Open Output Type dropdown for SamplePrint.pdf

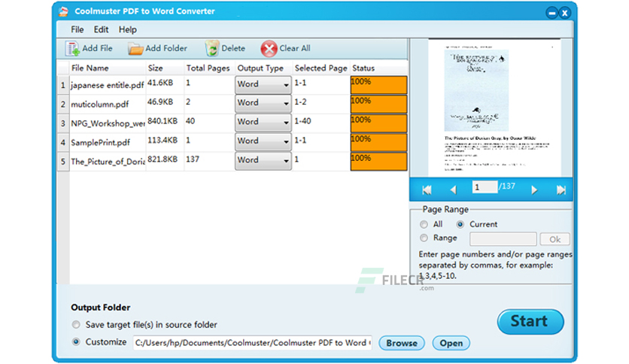pyautogui.click(x=263, y=141)
